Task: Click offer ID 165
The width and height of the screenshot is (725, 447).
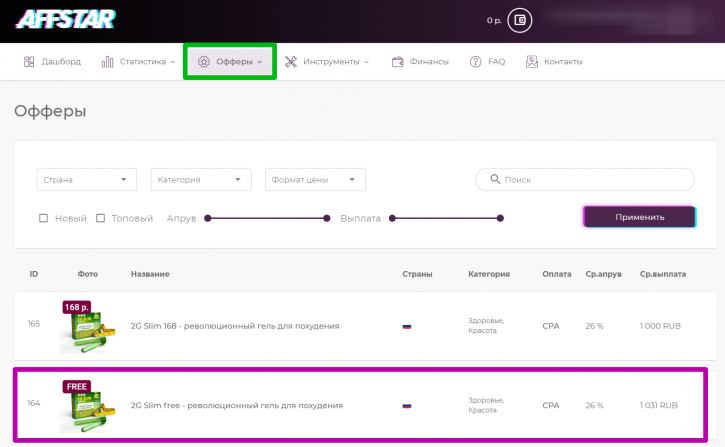Action: tap(34, 324)
